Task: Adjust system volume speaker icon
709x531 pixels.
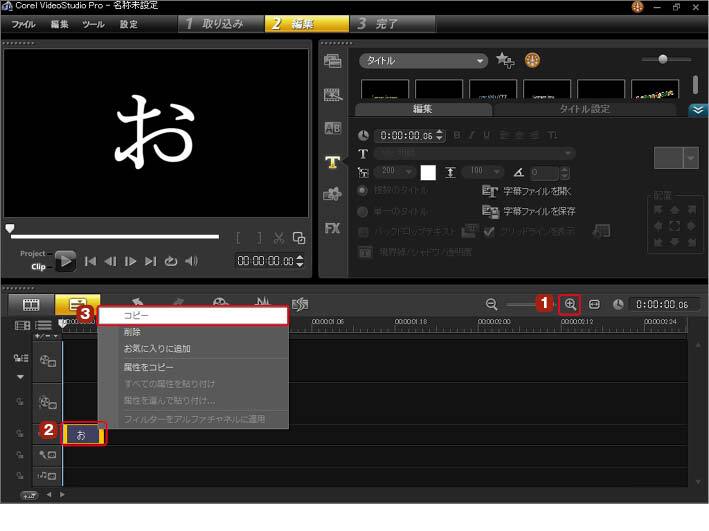Action: [x=191, y=261]
